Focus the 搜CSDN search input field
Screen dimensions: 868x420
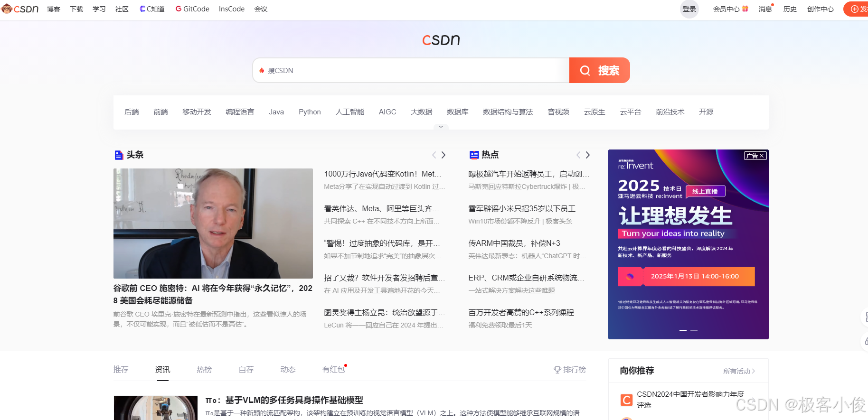pos(411,70)
